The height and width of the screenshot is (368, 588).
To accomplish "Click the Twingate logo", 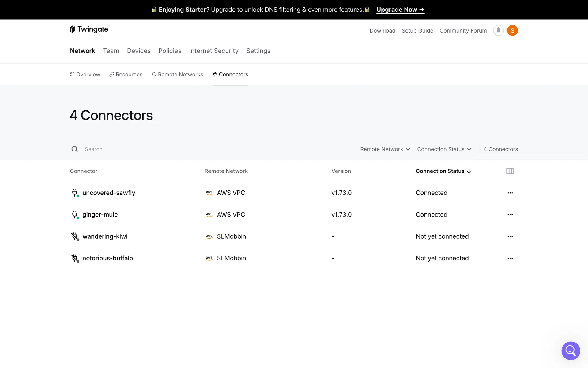I will coord(89,29).
